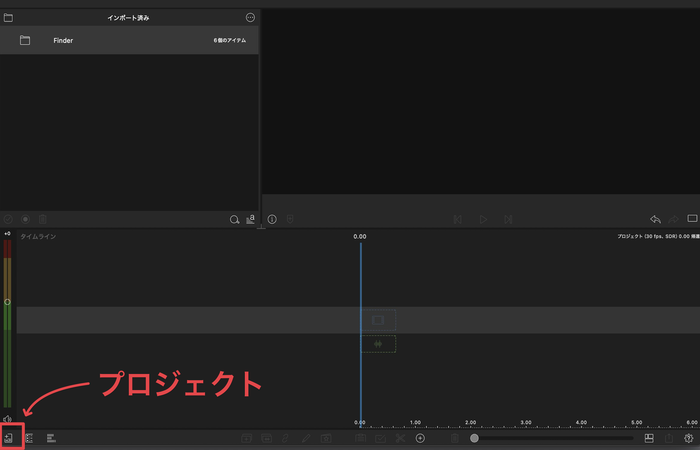Click the undo arrow below preview
This screenshot has height=450, width=700.
[x=655, y=219]
